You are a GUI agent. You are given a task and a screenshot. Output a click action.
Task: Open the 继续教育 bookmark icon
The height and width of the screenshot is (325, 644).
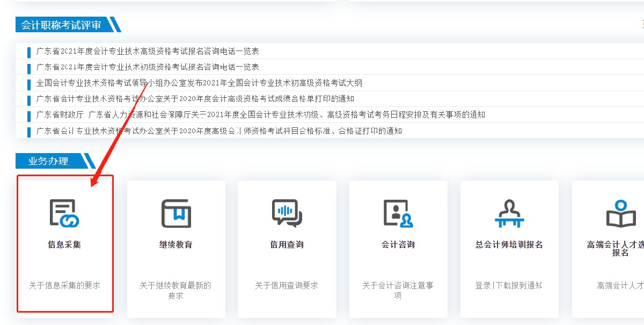[176, 213]
